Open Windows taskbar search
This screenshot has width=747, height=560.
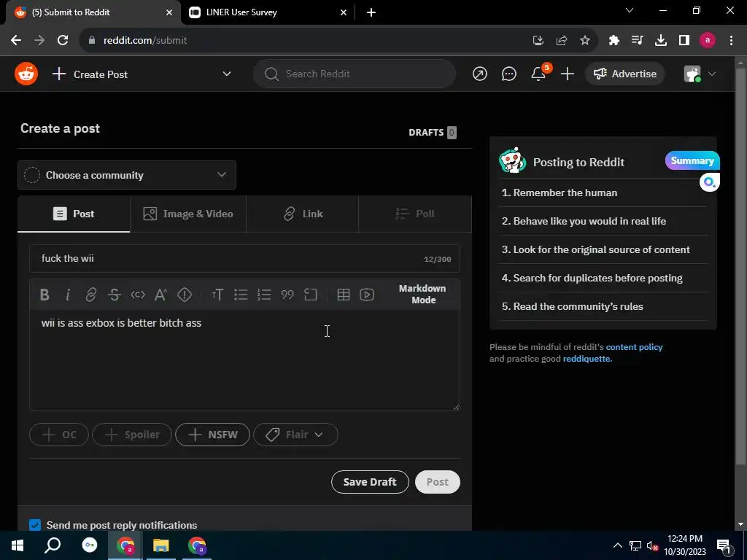[x=53, y=545]
